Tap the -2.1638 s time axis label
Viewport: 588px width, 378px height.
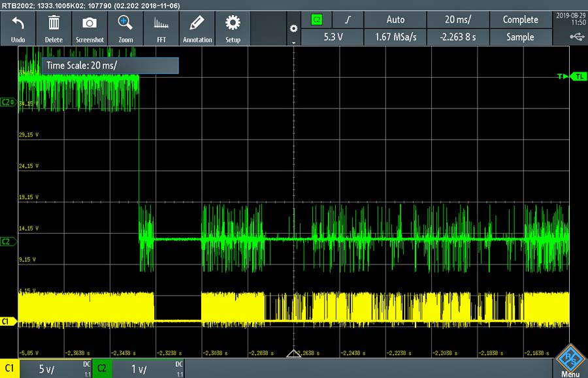coord(536,353)
